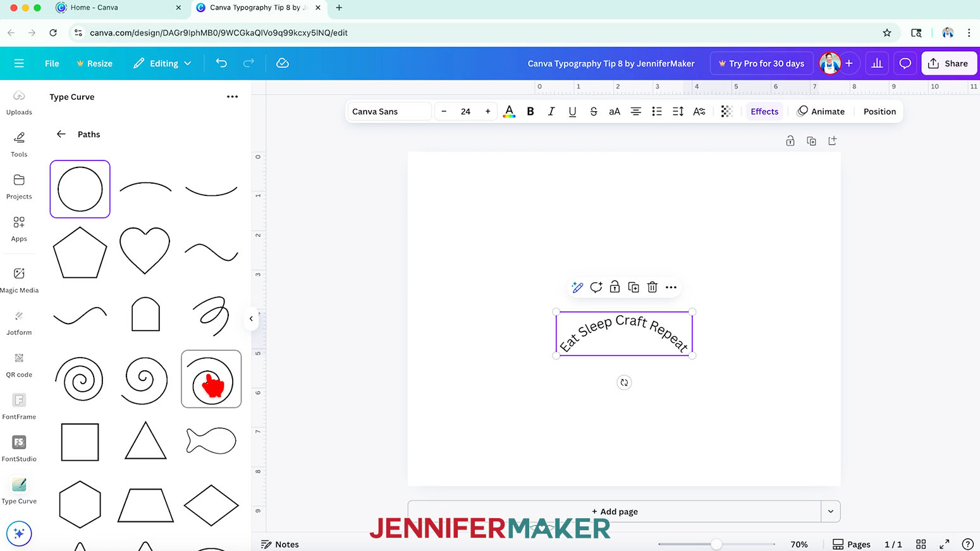980x551 pixels.
Task: Increase font size with plus button
Action: click(x=487, y=111)
